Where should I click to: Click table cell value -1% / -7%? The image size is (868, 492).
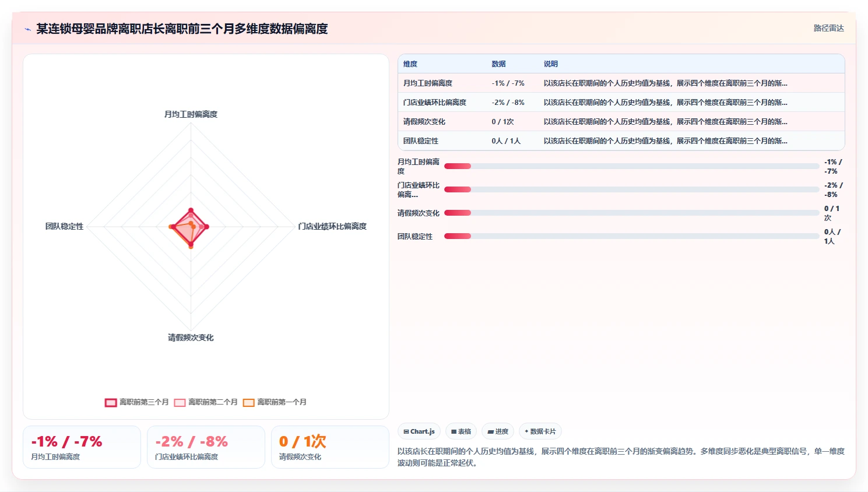[508, 83]
